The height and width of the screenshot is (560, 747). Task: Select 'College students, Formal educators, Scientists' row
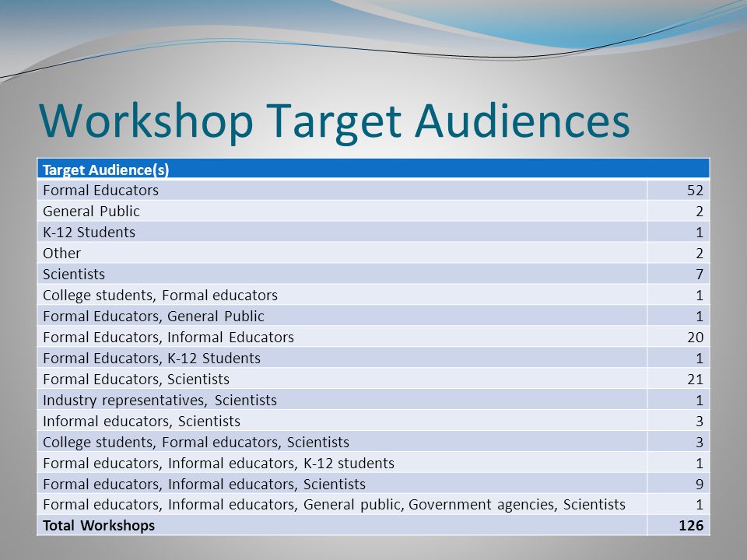coord(373,442)
